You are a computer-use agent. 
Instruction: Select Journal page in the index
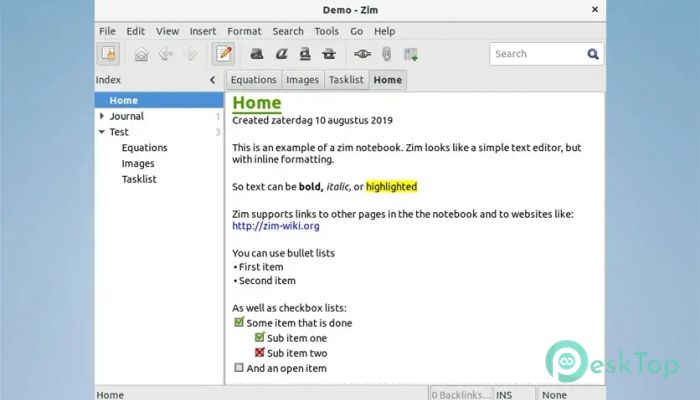[126, 116]
